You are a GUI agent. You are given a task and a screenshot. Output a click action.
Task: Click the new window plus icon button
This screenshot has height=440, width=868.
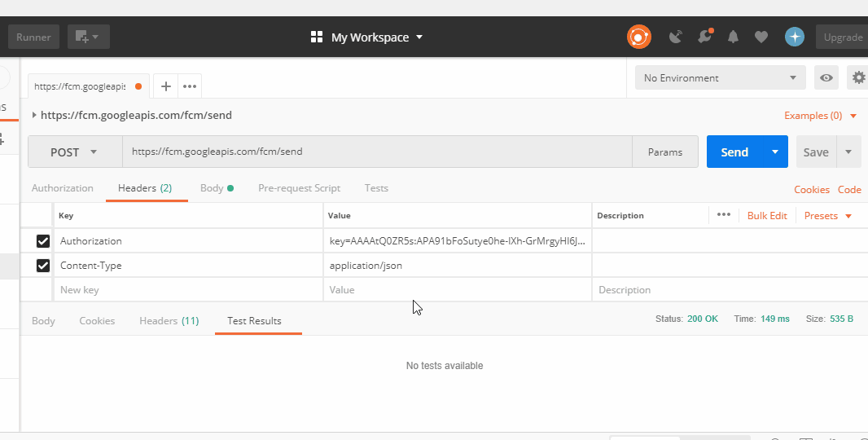point(89,37)
